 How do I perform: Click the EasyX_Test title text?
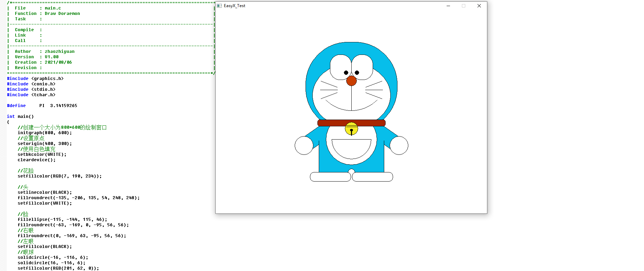click(x=234, y=6)
